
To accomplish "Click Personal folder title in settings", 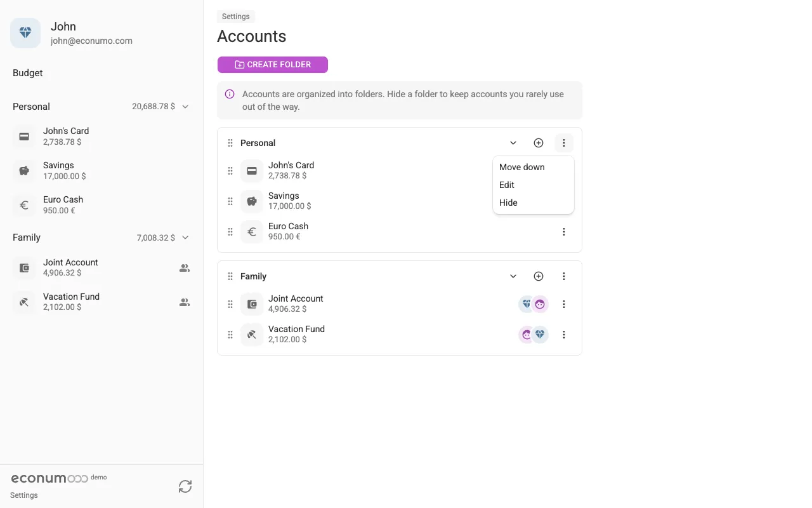I will (258, 143).
